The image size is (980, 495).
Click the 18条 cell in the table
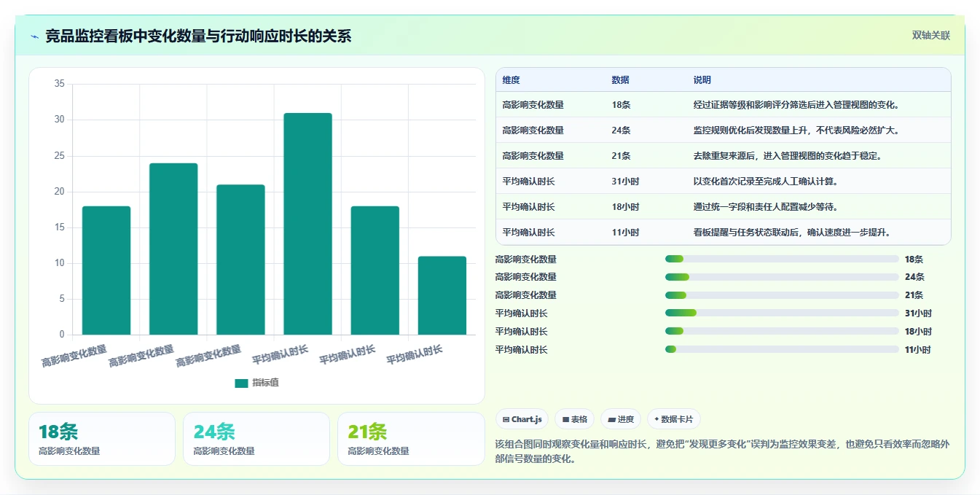click(621, 105)
